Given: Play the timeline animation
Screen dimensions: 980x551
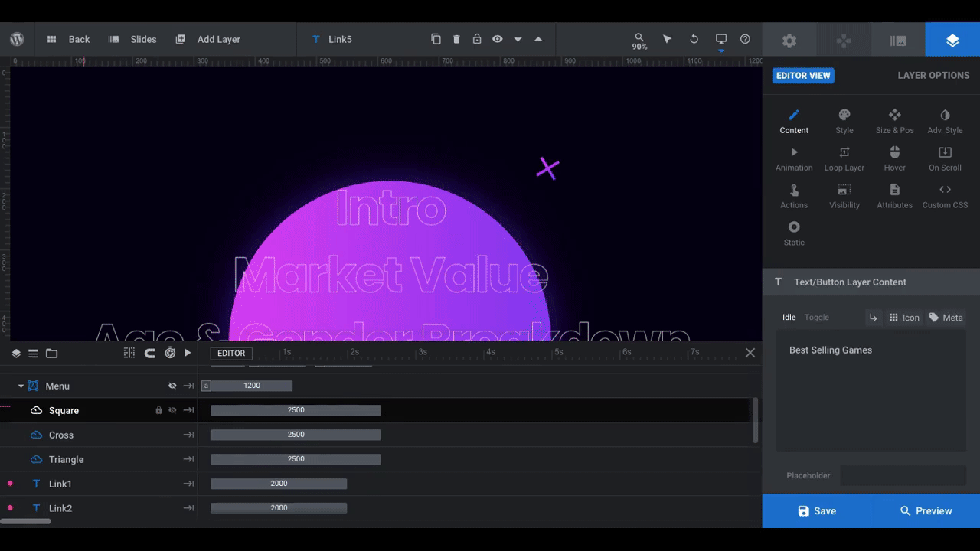Looking at the screenshot, I should pos(188,353).
